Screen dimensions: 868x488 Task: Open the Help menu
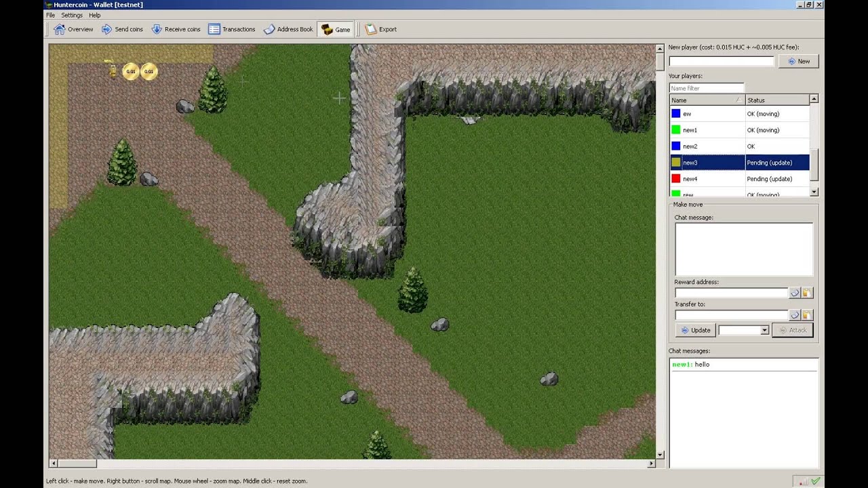94,15
